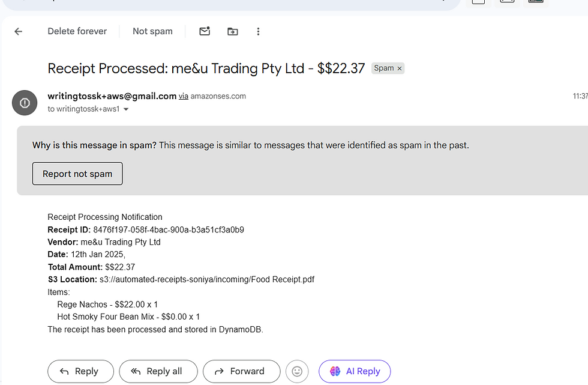
Task: Remove the Spam label with its X
Action: [400, 68]
